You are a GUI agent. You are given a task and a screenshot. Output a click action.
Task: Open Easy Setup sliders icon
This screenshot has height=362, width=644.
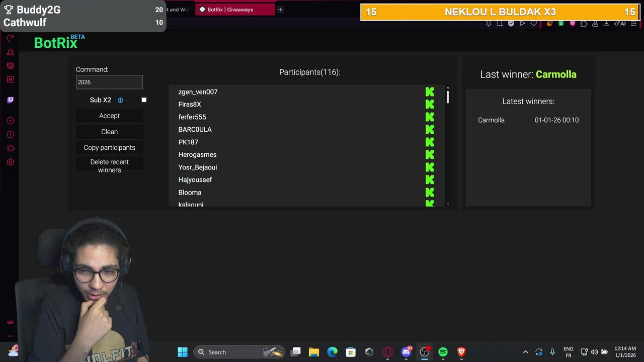[633, 24]
